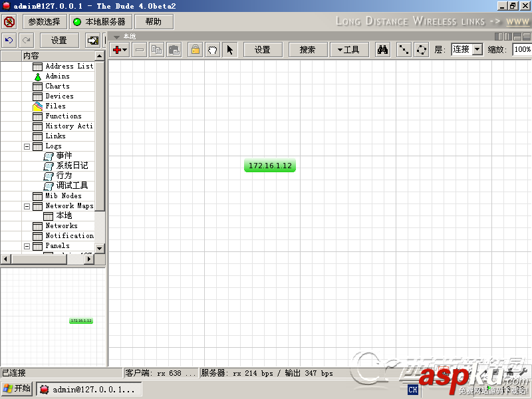Image resolution: width=532 pixels, height=399 pixels.
Task: Collapse the Logs tree node
Action: click(x=27, y=146)
